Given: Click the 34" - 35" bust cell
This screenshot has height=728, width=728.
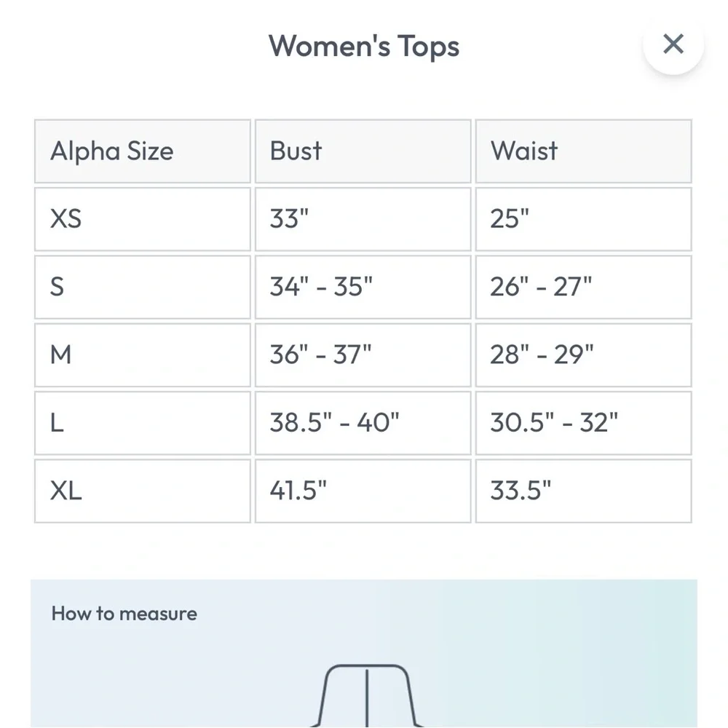Looking at the screenshot, I should coord(321,287).
